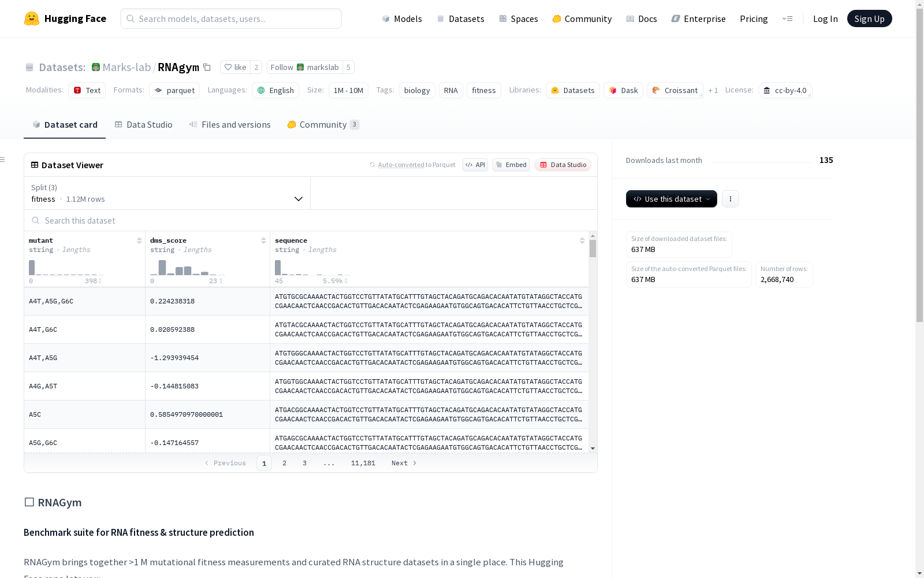924x578 pixels.
Task: Expand the +1 more libraries
Action: pyautogui.click(x=713, y=90)
